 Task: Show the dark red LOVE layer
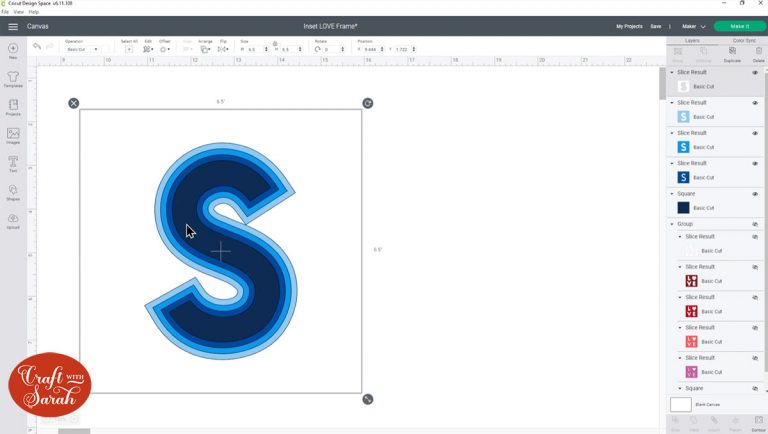pos(755,267)
